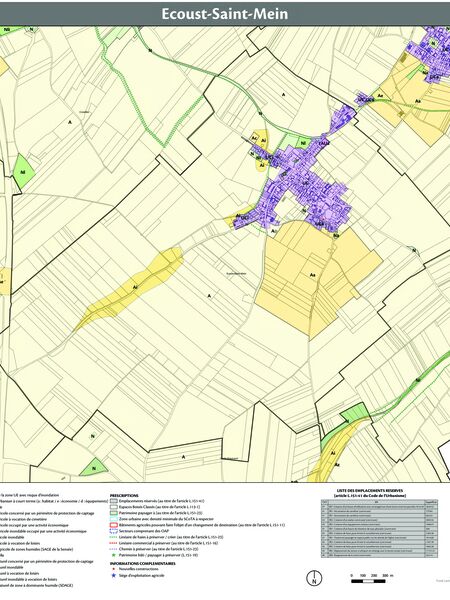
Task: Click the large orange Aa zone south of village
Action: coord(314,276)
